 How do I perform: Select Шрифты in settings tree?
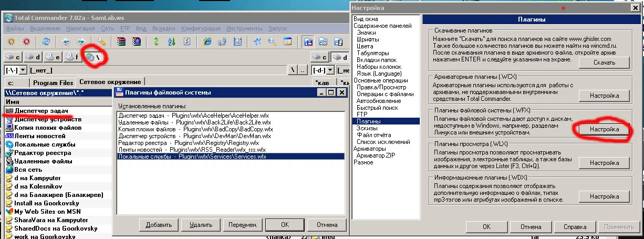(368, 39)
